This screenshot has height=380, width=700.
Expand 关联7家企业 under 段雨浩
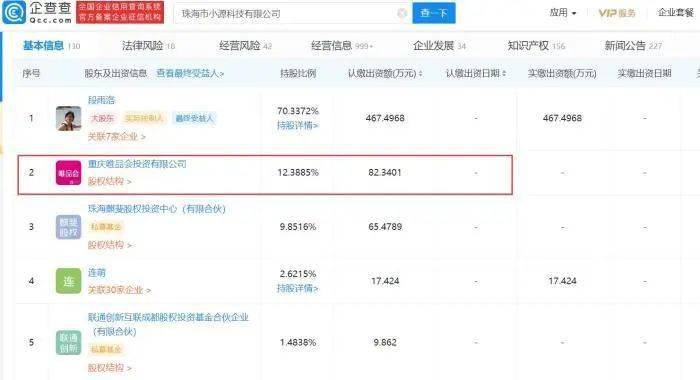pyautogui.click(x=117, y=137)
